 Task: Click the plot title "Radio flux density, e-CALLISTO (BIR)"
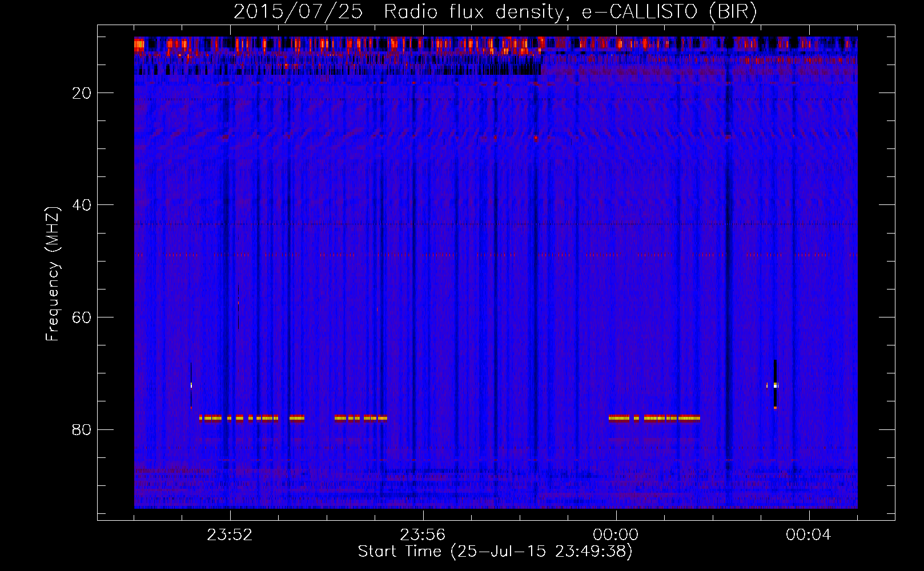click(x=571, y=12)
